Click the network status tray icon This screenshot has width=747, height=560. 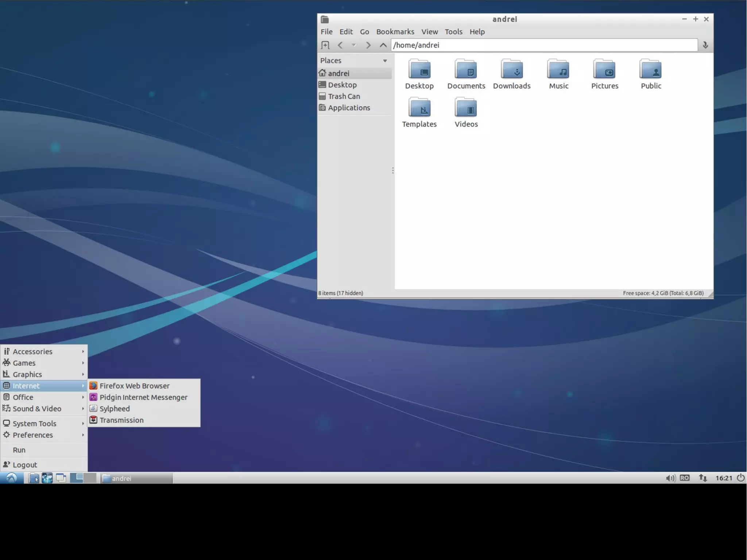pyautogui.click(x=703, y=478)
